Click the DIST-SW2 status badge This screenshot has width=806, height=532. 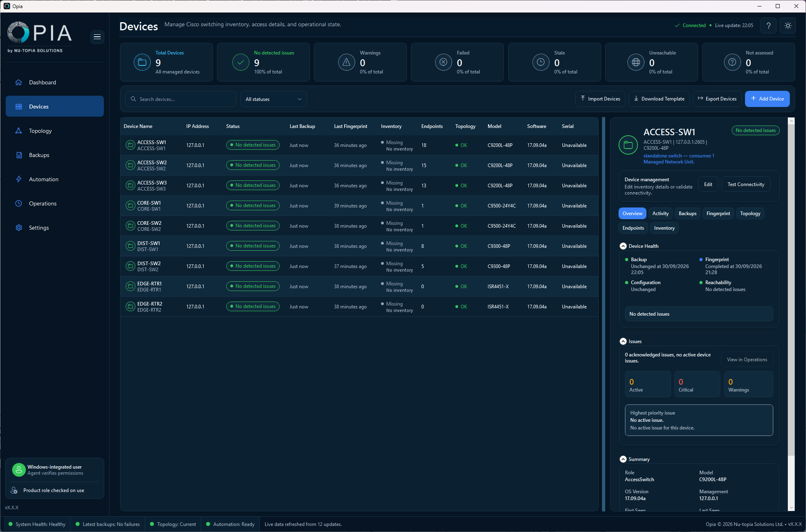click(253, 266)
